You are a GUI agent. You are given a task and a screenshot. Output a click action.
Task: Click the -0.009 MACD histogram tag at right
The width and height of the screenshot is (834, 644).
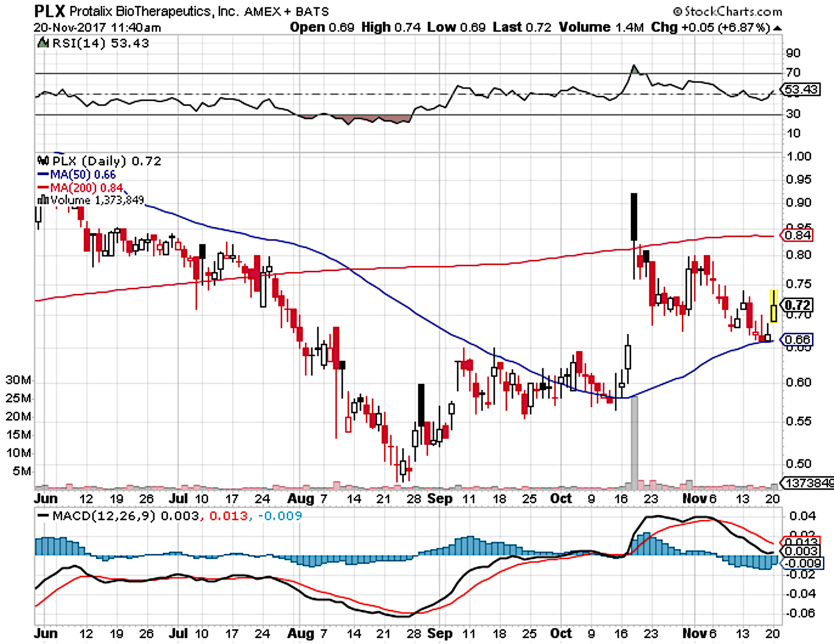(802, 563)
